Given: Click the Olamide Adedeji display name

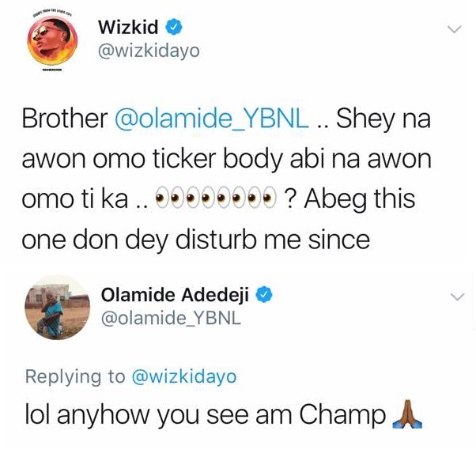Looking at the screenshot, I should tap(175, 295).
